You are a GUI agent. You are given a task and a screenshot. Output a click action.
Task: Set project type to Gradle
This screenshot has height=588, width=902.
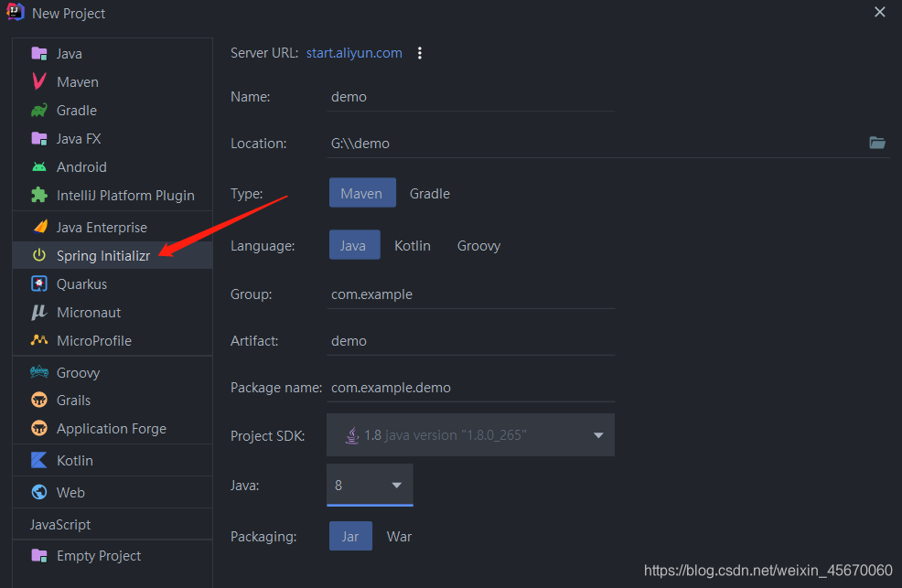pos(430,194)
